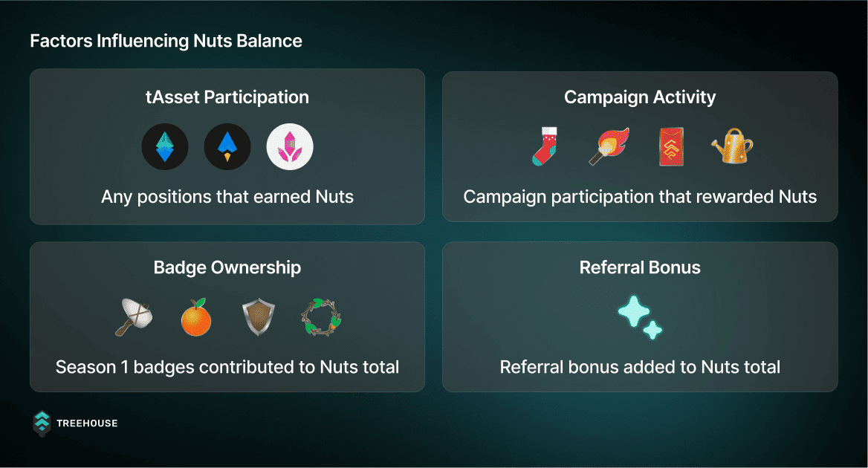The width and height of the screenshot is (868, 468).
Task: Click the teal tETH diamond icon
Action: 165,146
